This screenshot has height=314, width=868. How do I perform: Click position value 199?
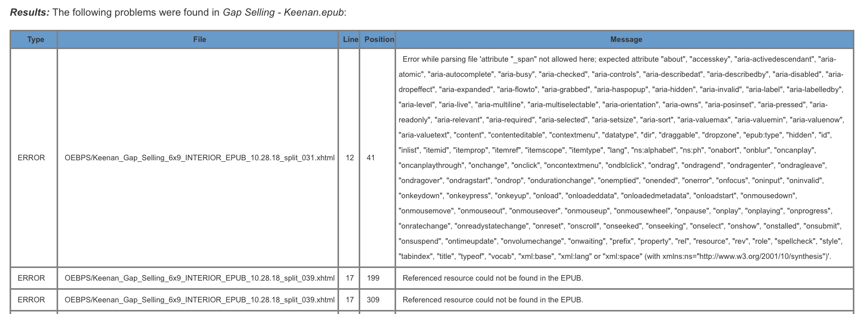(373, 278)
